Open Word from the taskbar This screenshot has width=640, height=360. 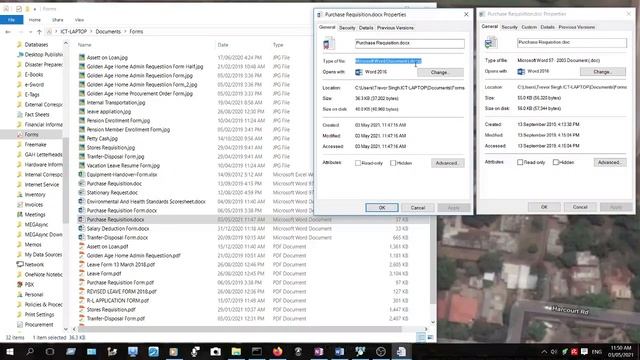[339, 351]
